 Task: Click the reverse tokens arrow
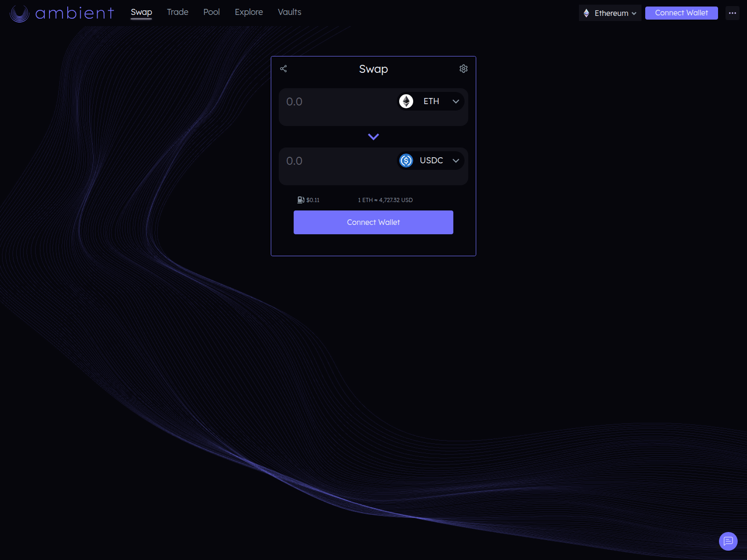pyautogui.click(x=373, y=137)
